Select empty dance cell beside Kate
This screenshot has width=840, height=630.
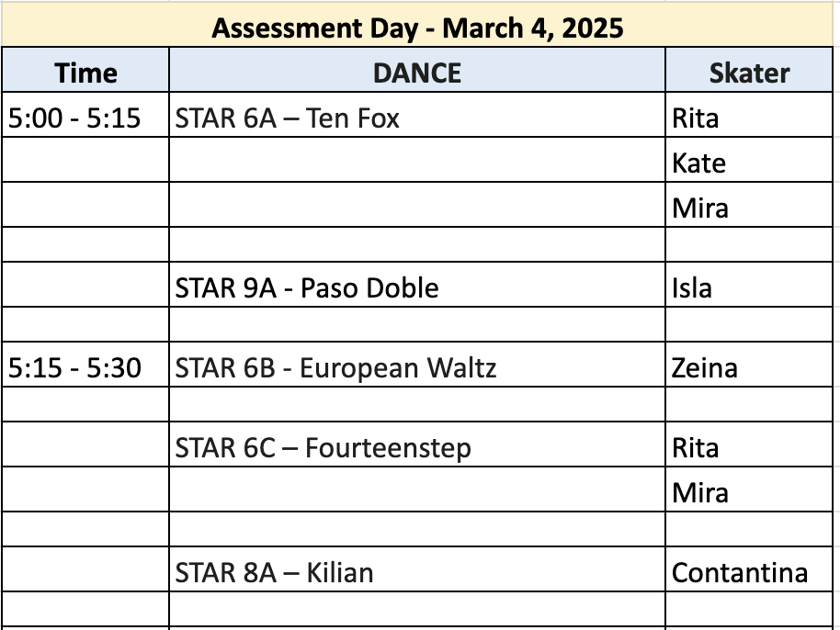tap(417, 160)
